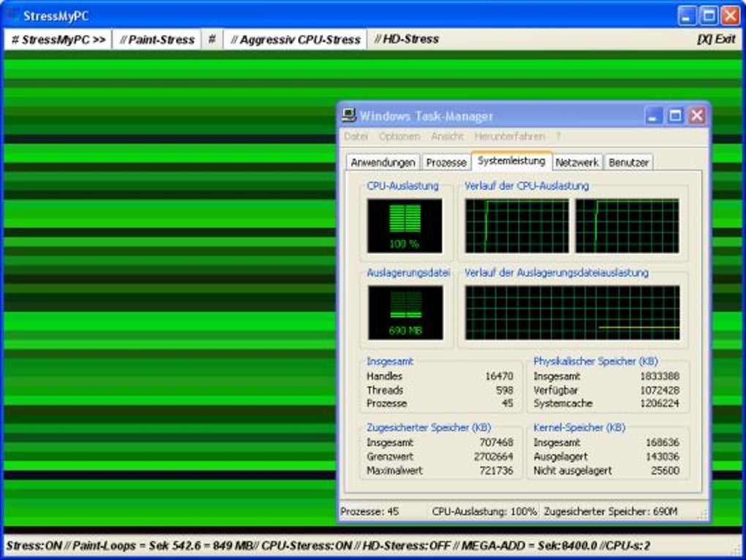Click the # button in the toolbar

click(211, 39)
